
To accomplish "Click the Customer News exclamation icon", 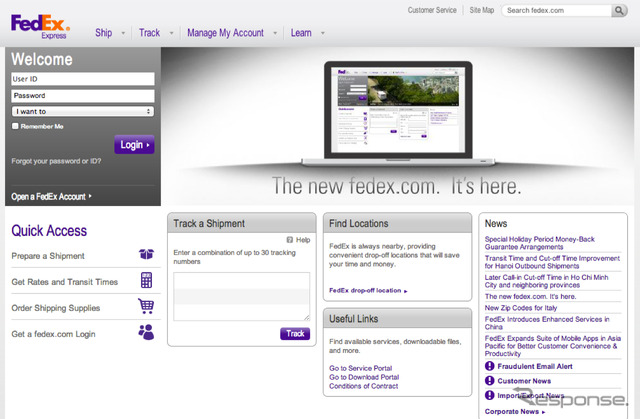I will coord(489,381).
